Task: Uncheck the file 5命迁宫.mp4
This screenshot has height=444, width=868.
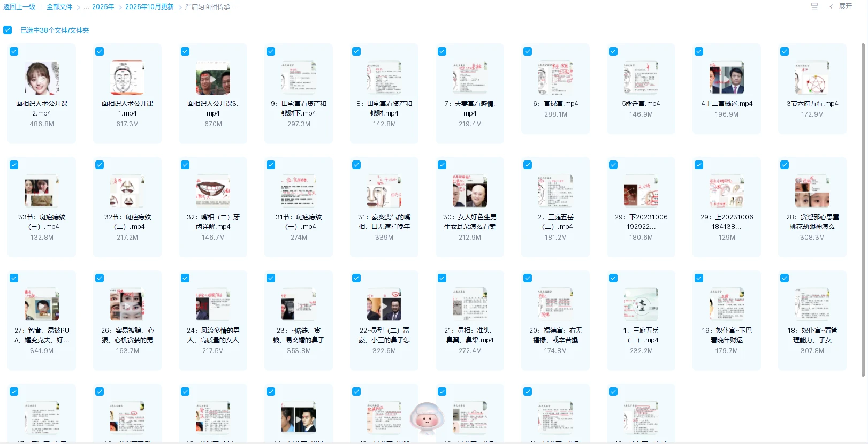Action: tap(613, 51)
